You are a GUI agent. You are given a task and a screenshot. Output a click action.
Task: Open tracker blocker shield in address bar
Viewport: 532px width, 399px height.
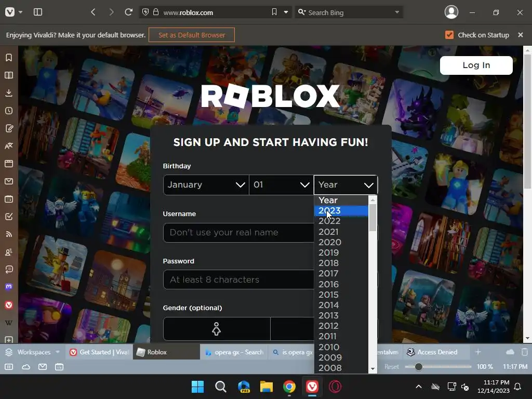point(145,12)
